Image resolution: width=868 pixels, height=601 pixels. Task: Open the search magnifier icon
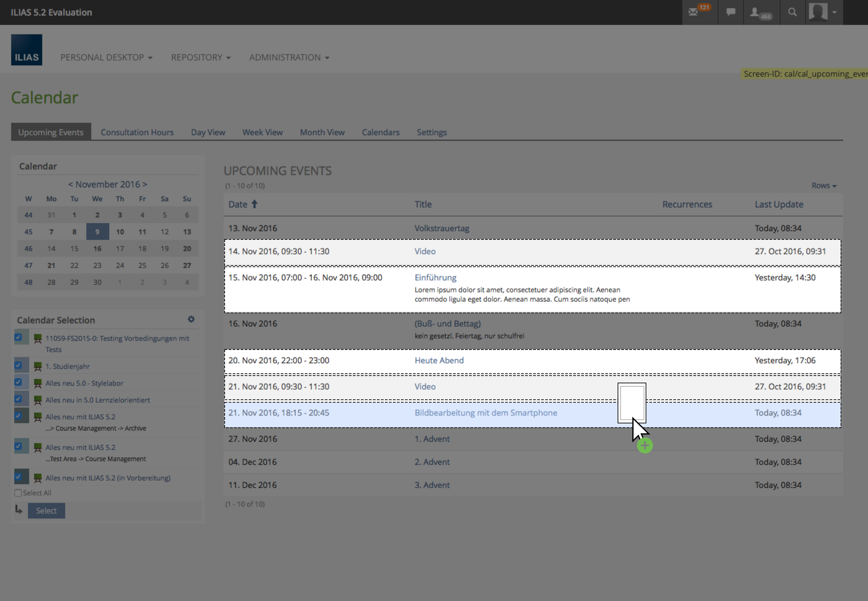[x=792, y=12]
